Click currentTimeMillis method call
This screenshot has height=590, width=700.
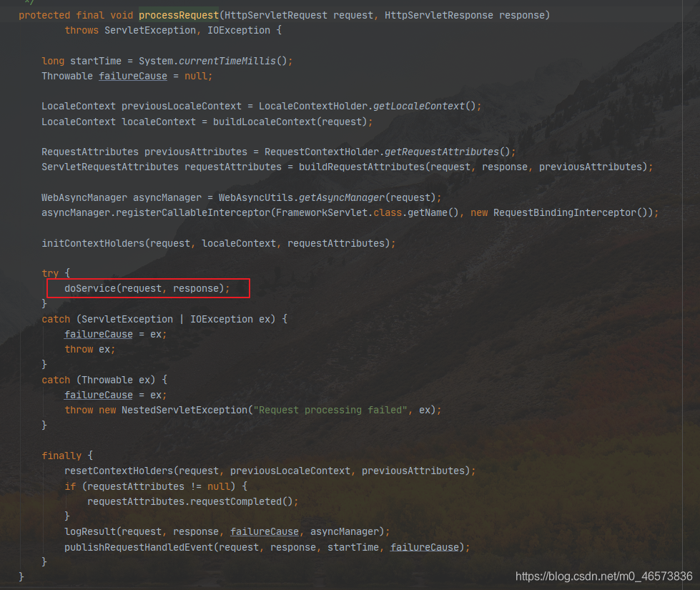click(x=227, y=61)
